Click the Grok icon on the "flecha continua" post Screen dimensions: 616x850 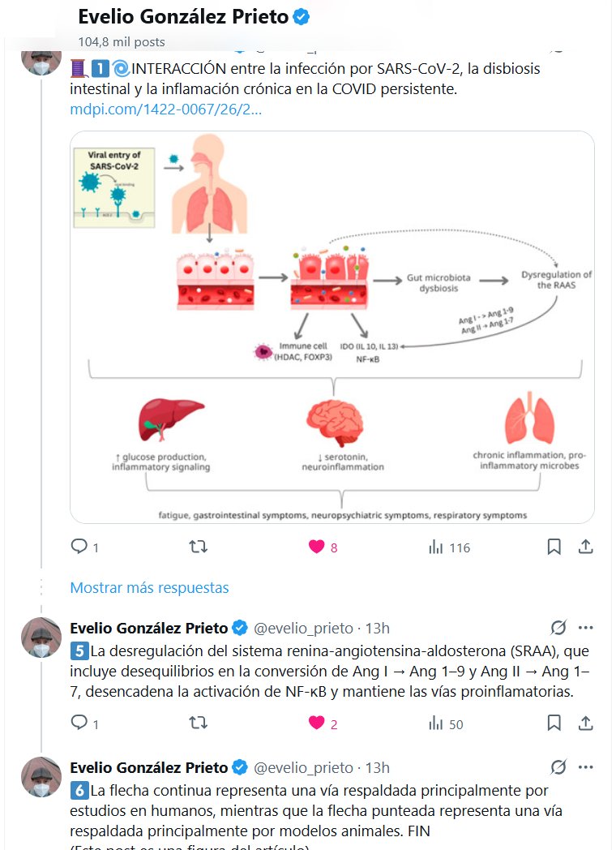click(x=558, y=767)
